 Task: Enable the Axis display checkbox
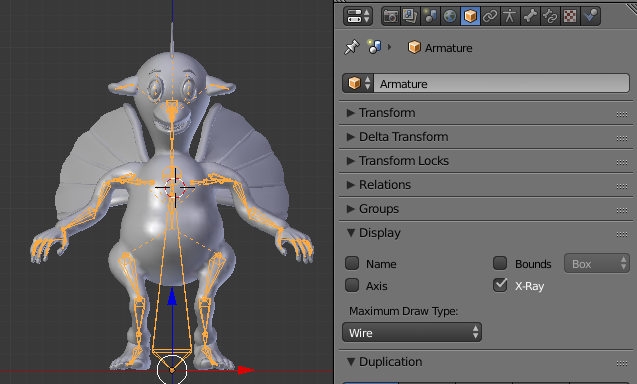tap(352, 285)
